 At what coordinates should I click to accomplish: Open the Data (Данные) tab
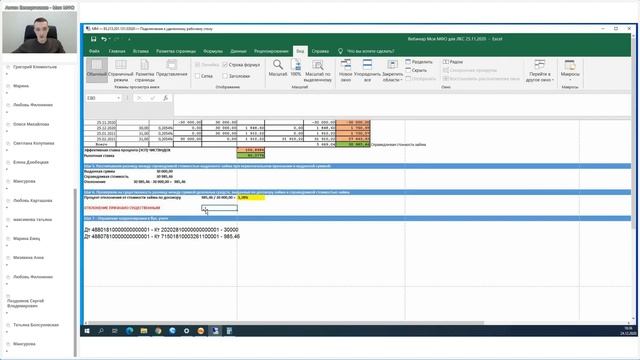238,51
